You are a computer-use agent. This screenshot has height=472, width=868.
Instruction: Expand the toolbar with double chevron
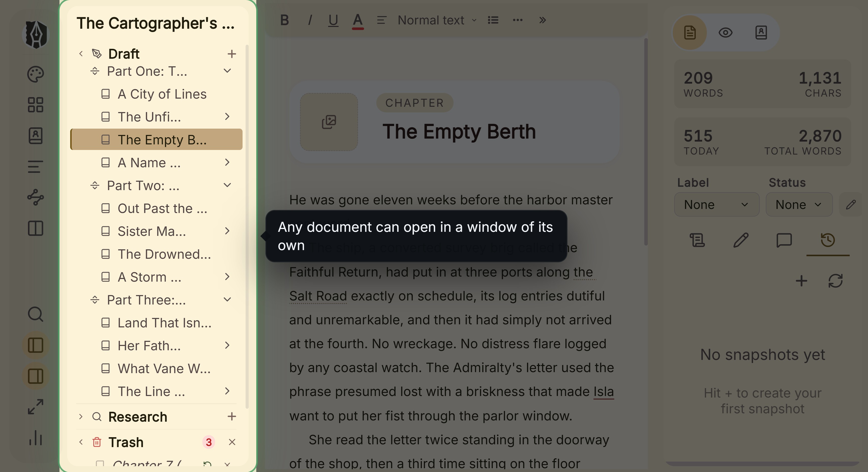(542, 20)
